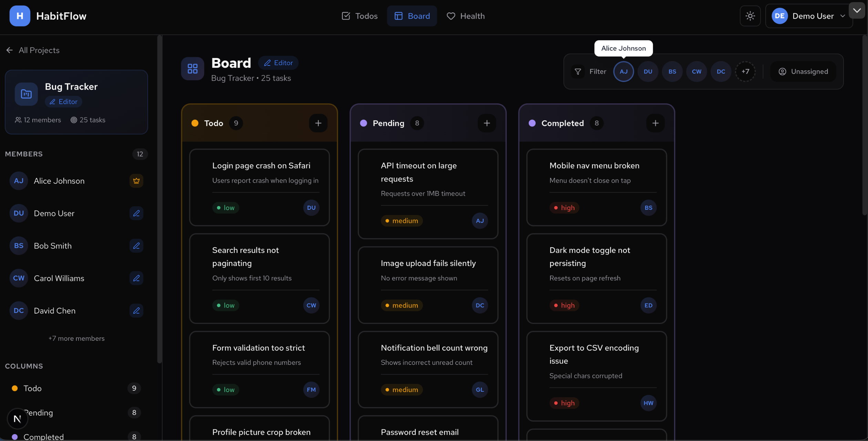Toggle the BS avatar filter chip
Screen dimensions: 868x441
tap(672, 71)
